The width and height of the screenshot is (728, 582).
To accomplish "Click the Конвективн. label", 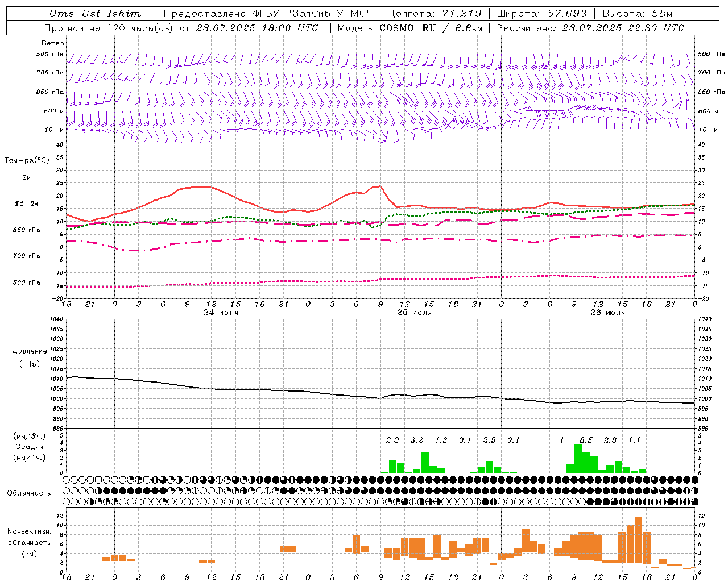I will pyautogui.click(x=29, y=531).
